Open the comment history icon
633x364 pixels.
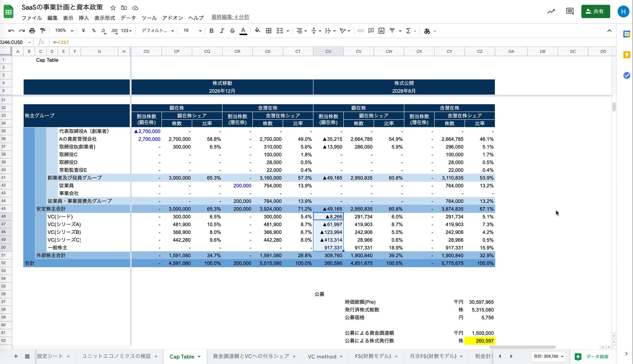pyautogui.click(x=570, y=11)
